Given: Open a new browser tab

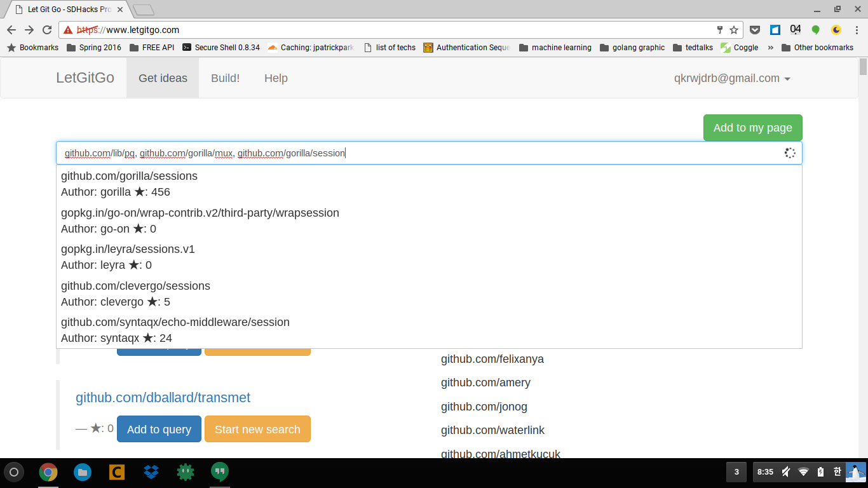Looking at the screenshot, I should tap(144, 10).
